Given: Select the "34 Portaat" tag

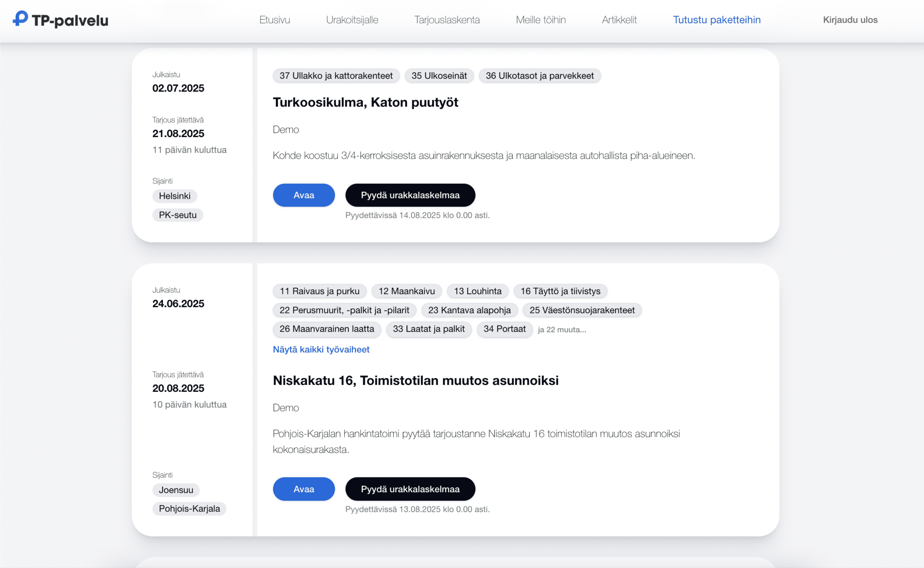Looking at the screenshot, I should click(x=505, y=329).
